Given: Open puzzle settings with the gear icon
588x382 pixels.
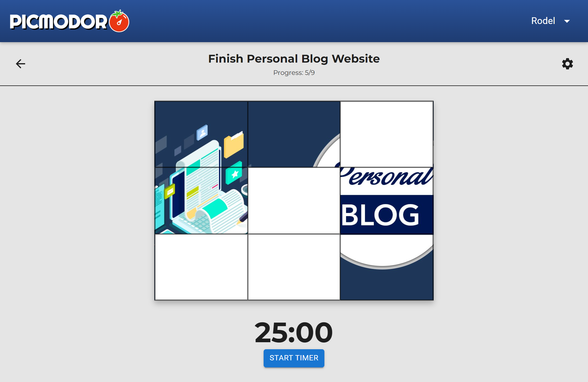Looking at the screenshot, I should (567, 64).
